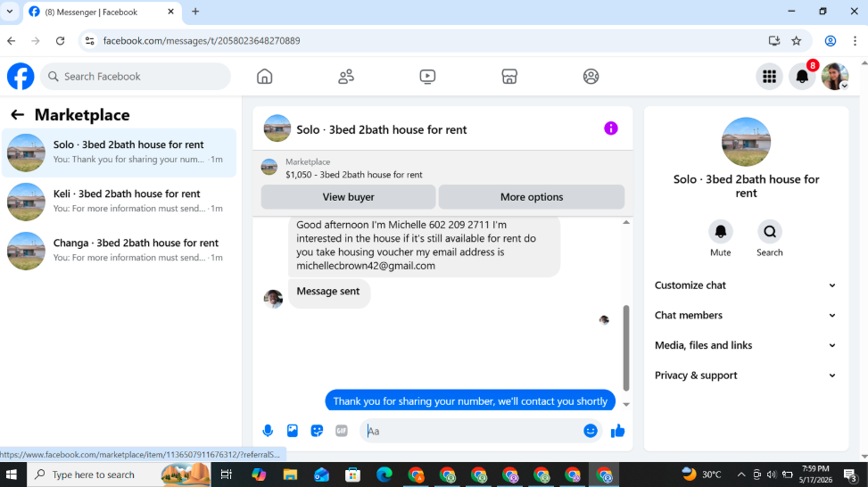Open the Friends icon in top navigation
The height and width of the screenshot is (487, 868).
tap(346, 77)
